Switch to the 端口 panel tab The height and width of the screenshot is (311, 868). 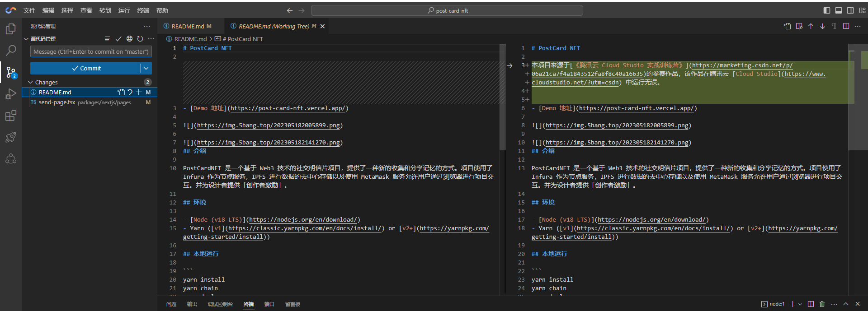[269, 304]
